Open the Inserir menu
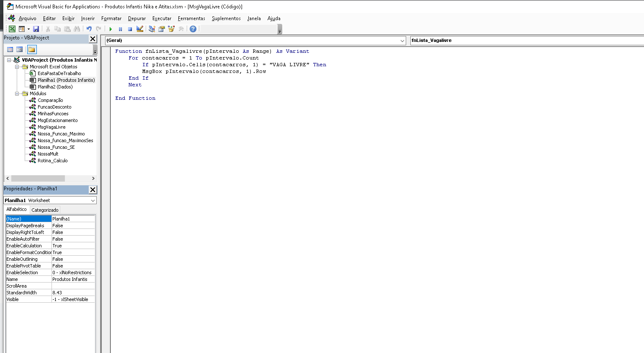 (88, 18)
